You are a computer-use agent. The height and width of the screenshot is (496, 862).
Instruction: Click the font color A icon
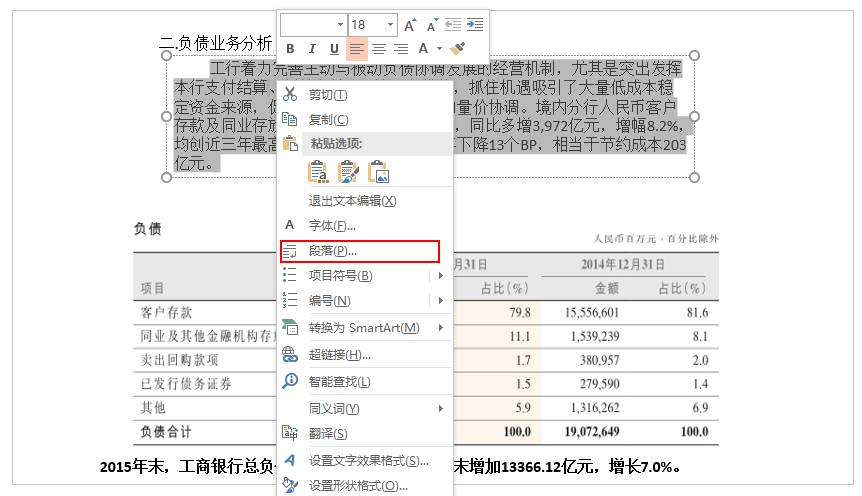tap(423, 49)
